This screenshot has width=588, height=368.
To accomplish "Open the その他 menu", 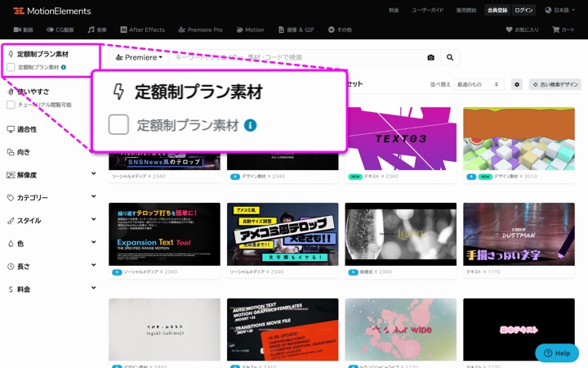I will 340,29.
